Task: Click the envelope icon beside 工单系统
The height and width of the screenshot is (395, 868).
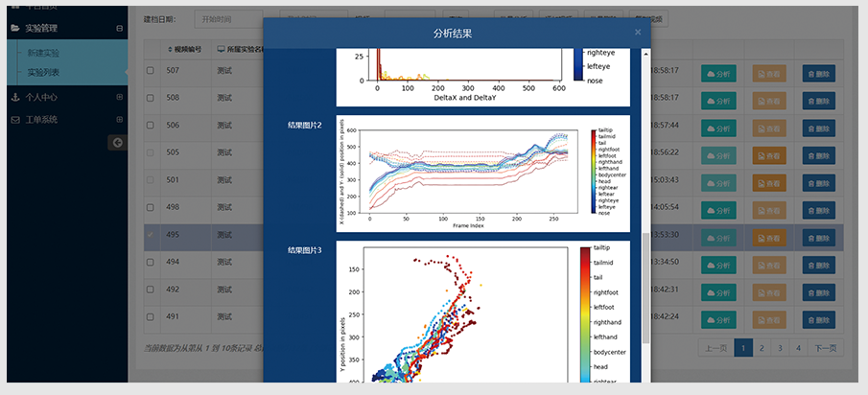Action: 14,120
